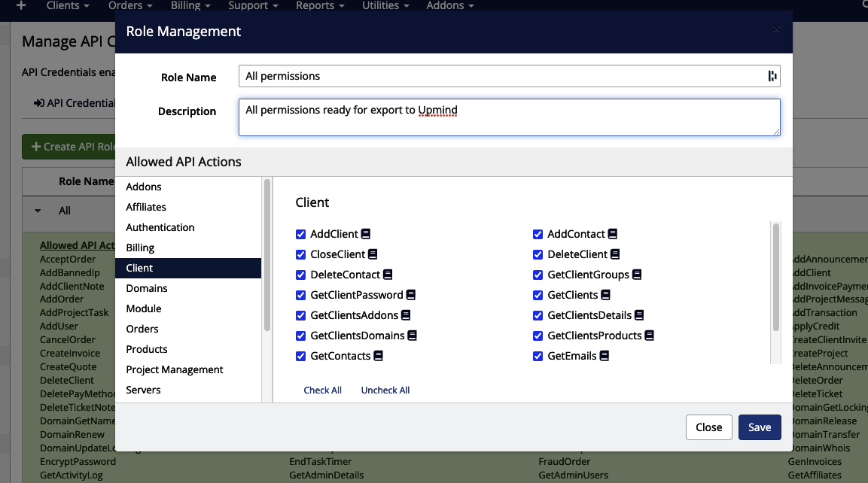Focus the Description text area
Screen dimensions: 868x483
point(510,117)
